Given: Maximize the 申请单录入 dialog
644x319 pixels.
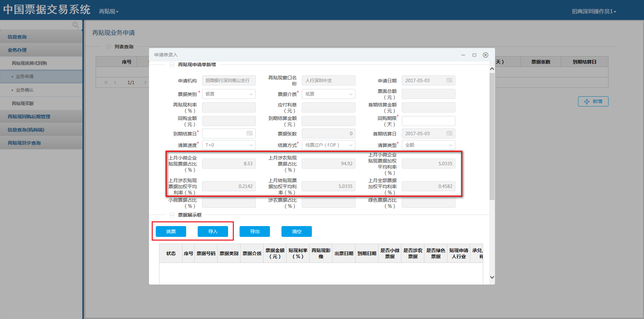Looking at the screenshot, I should (x=474, y=55).
